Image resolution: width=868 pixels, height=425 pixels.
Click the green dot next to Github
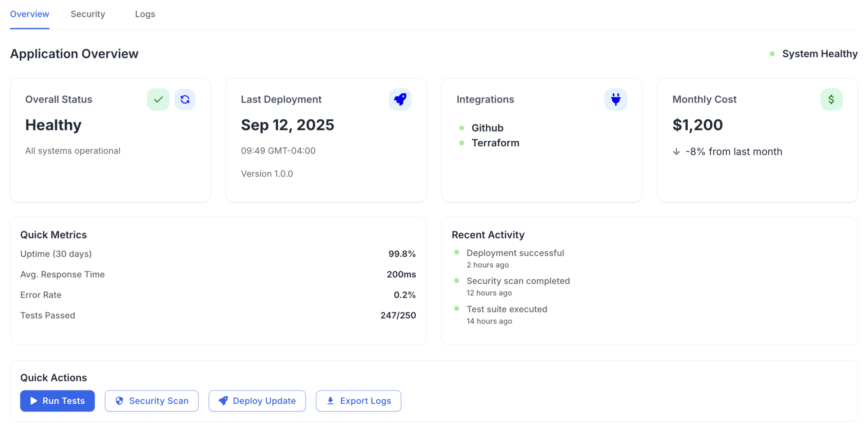[x=461, y=128]
